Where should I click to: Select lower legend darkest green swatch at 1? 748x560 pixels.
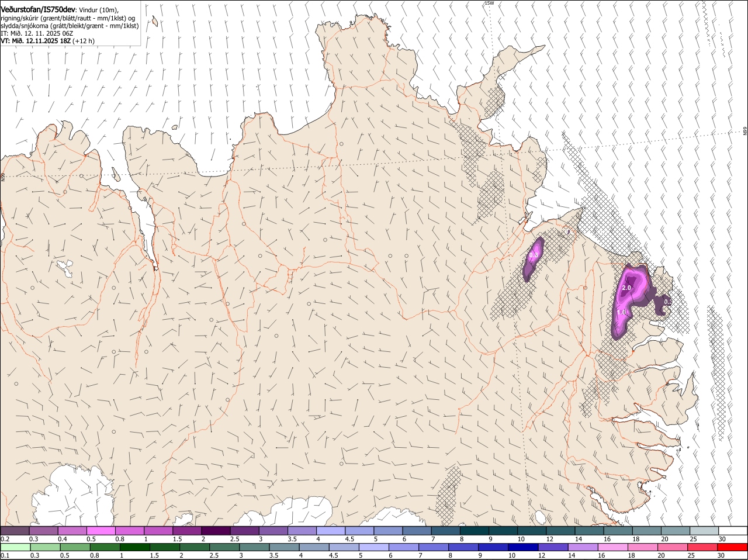tap(135, 547)
